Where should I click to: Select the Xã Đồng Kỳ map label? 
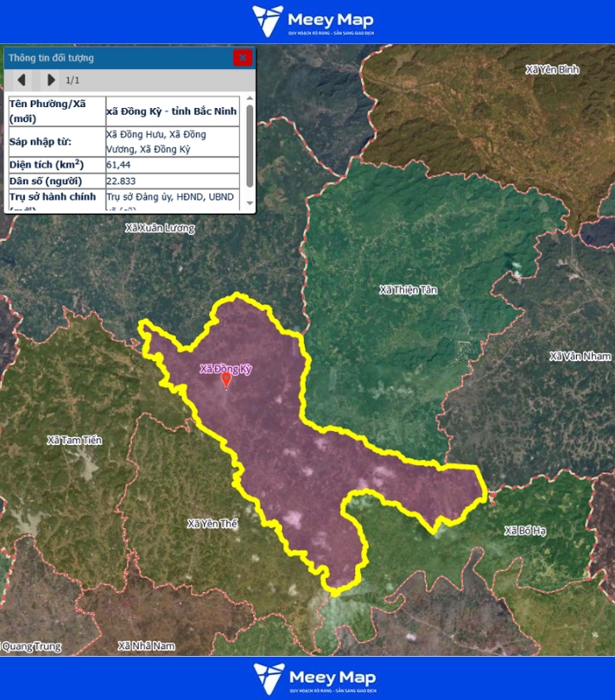[225, 368]
